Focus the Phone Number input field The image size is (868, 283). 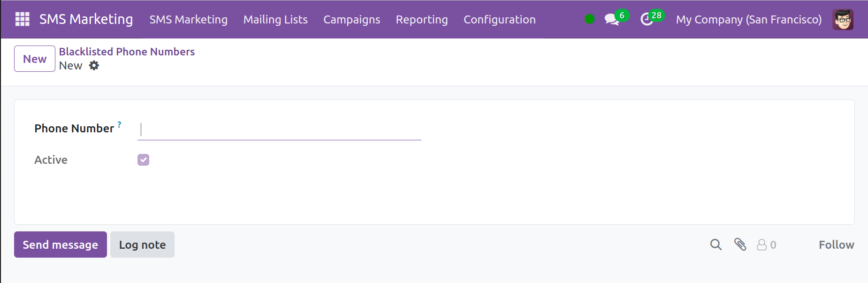pos(279,129)
